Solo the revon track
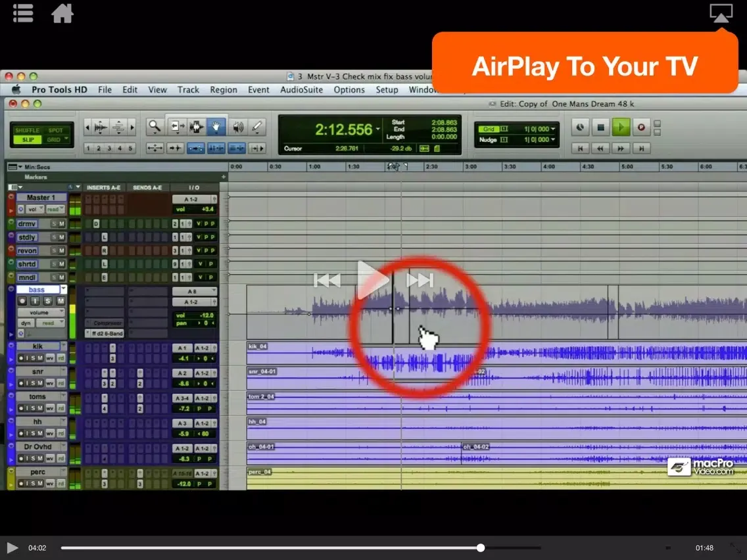The image size is (747, 560). click(54, 250)
